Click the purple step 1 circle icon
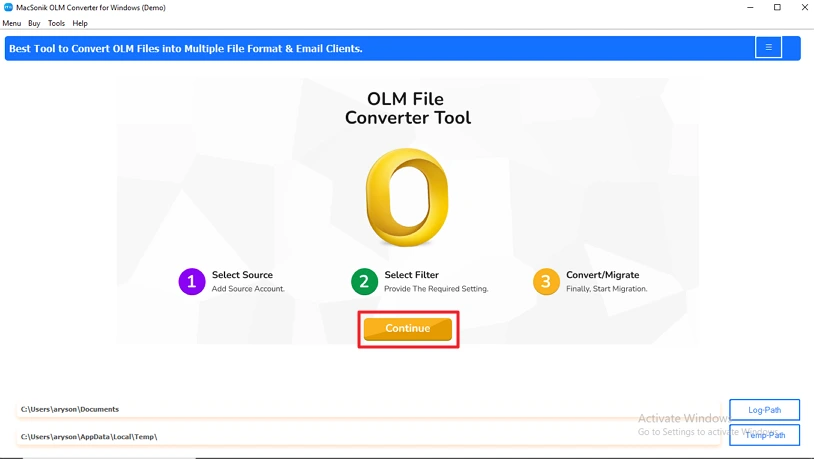The image size is (814, 459). 192,281
